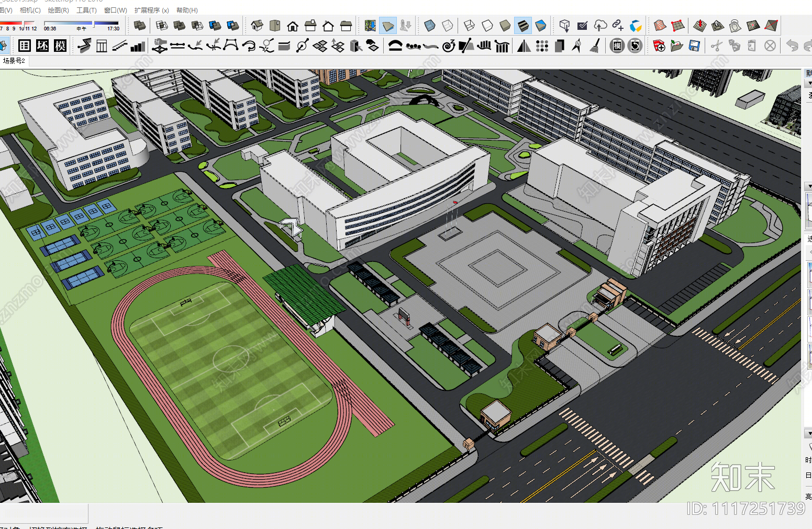Viewport: 812px width, 529px height.
Task: Click the undo arrow icon
Action: click(x=792, y=46)
